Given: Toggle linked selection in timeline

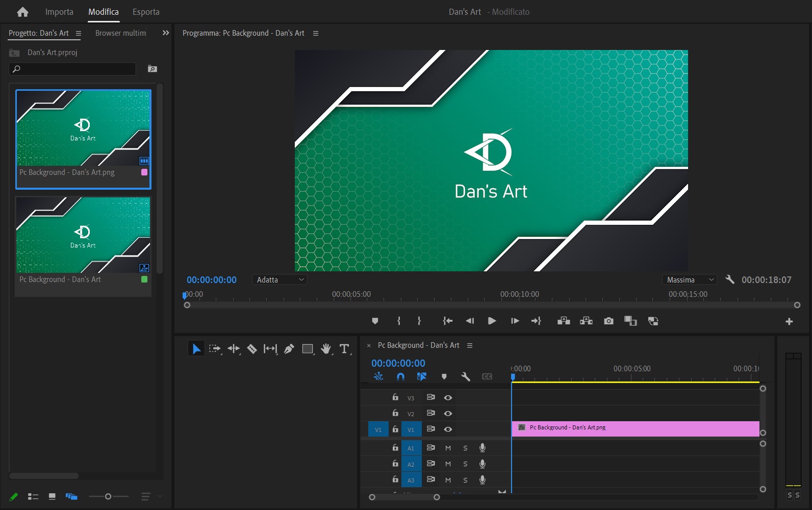Looking at the screenshot, I should pyautogui.click(x=422, y=376).
